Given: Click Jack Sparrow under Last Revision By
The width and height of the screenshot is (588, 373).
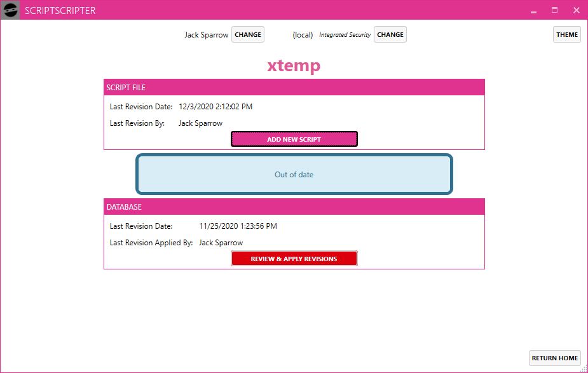Looking at the screenshot, I should (200, 123).
